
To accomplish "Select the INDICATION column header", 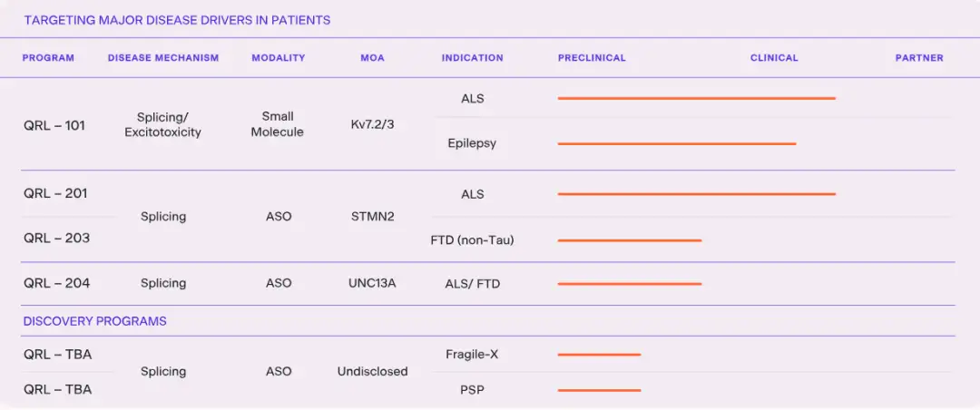I will [472, 57].
